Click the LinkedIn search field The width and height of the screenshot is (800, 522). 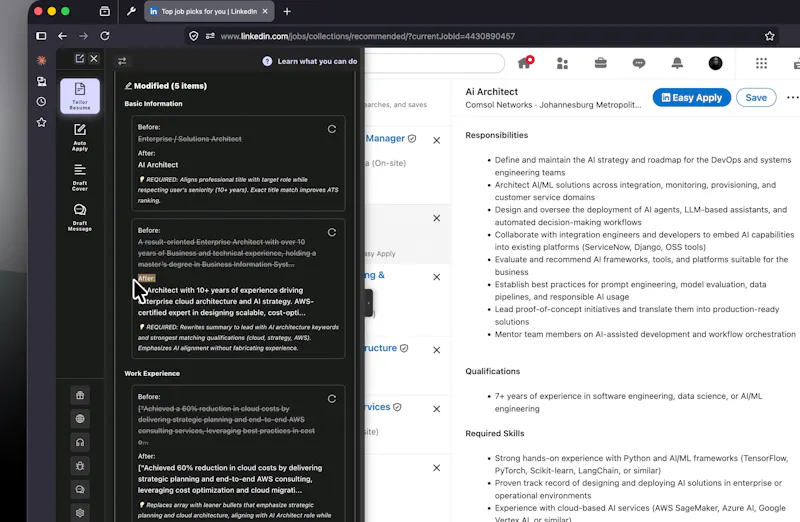pos(435,63)
